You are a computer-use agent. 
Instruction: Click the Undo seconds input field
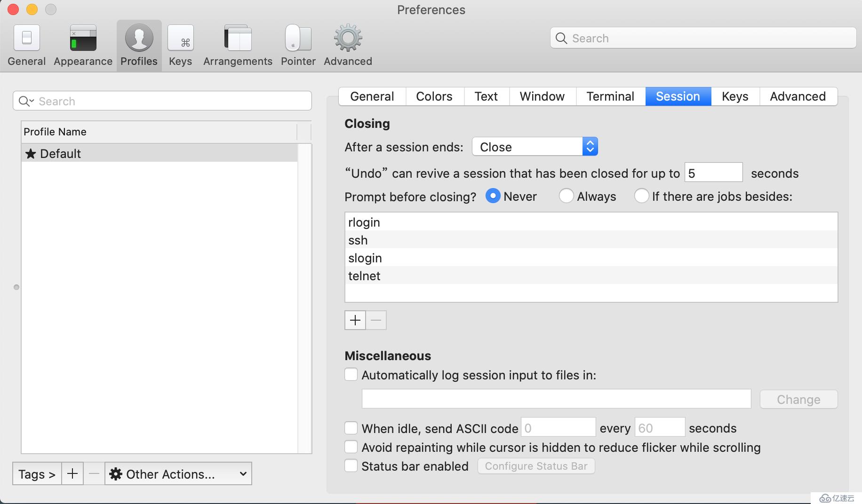coord(713,173)
